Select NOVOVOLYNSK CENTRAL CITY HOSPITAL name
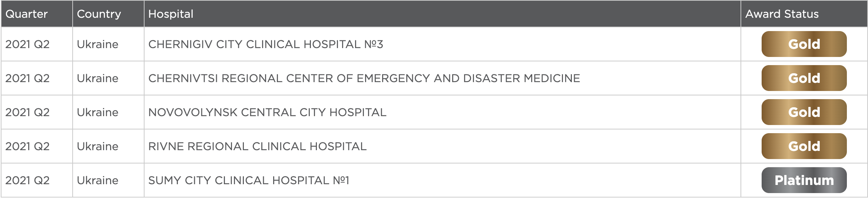Image resolution: width=868 pixels, height=199 pixels. (267, 112)
